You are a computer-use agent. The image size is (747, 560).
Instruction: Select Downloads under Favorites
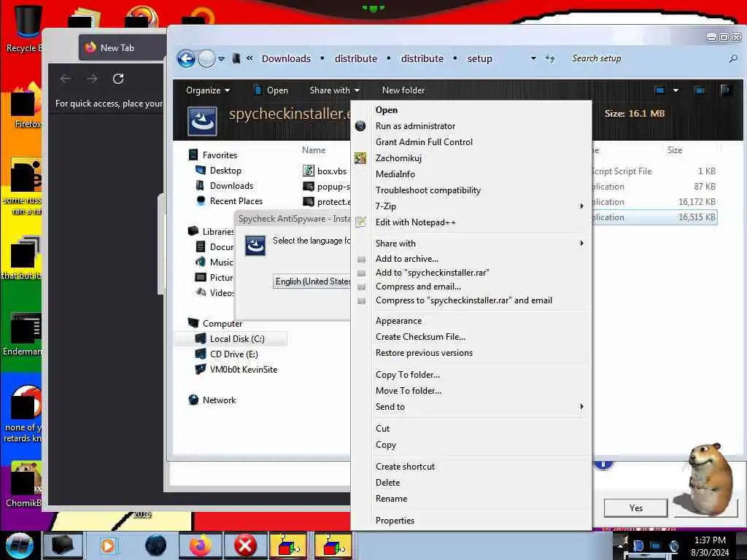pos(231,185)
